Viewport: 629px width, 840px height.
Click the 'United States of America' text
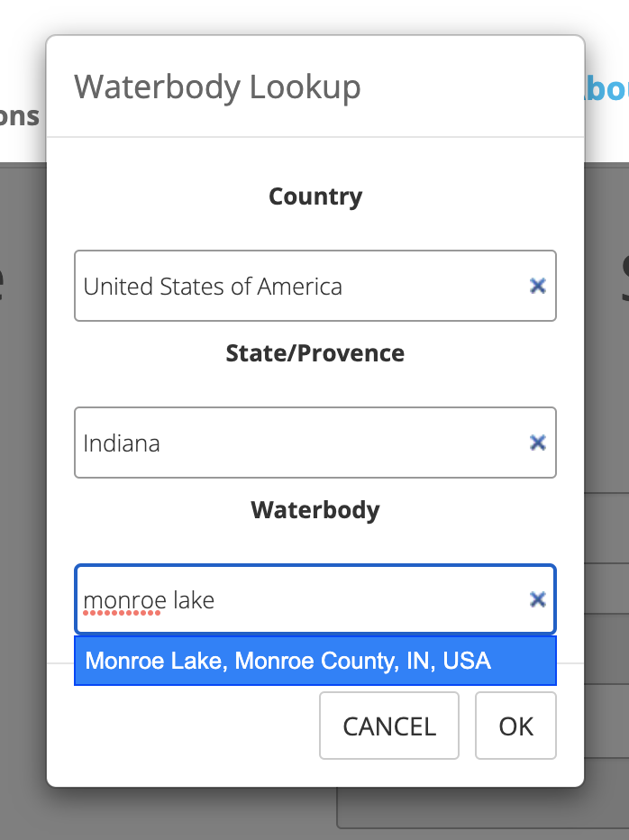coord(213,287)
